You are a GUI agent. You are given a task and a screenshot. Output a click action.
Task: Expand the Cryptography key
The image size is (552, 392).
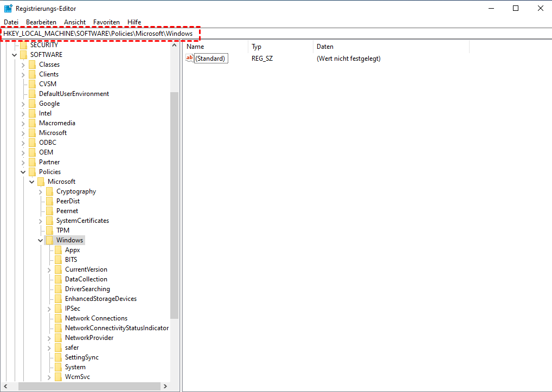(x=41, y=192)
